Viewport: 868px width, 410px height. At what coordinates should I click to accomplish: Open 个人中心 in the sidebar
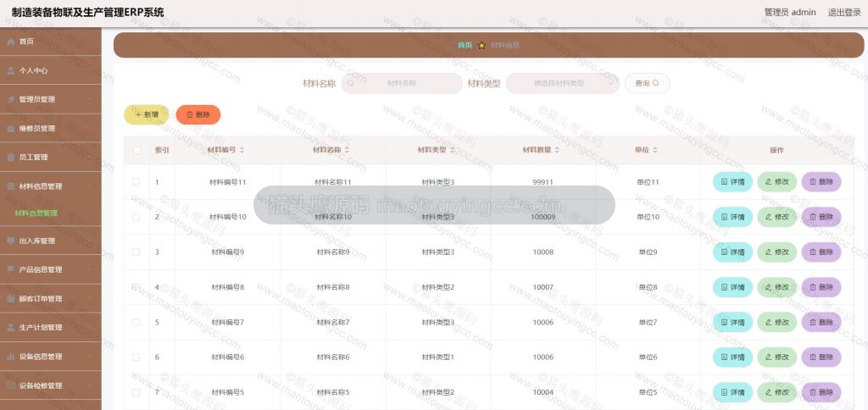tap(50, 70)
